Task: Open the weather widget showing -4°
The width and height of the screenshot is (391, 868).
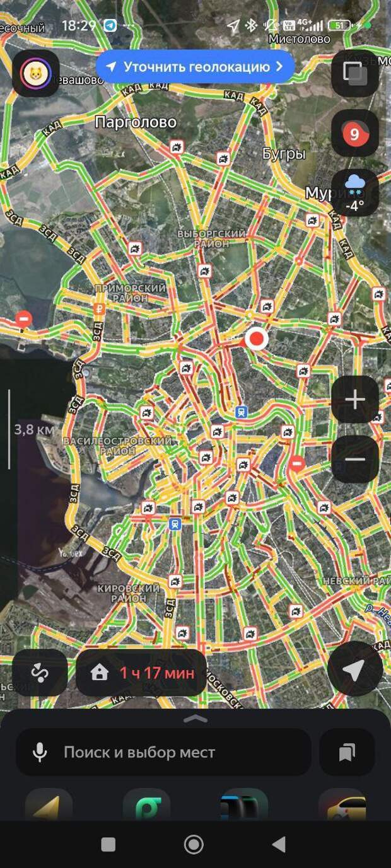Action: 355,193
